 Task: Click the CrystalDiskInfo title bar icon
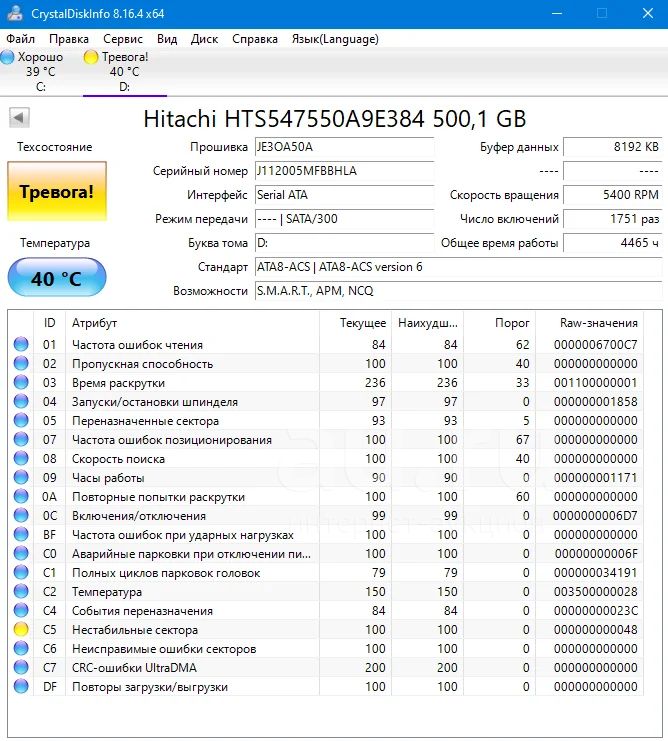point(15,13)
